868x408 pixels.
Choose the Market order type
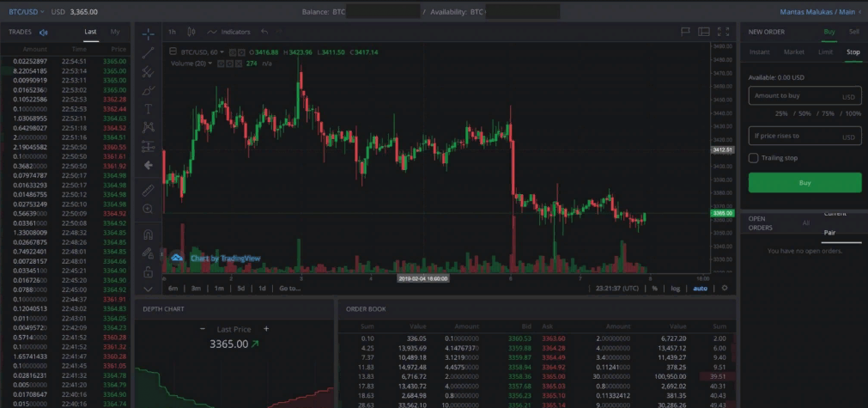[794, 52]
